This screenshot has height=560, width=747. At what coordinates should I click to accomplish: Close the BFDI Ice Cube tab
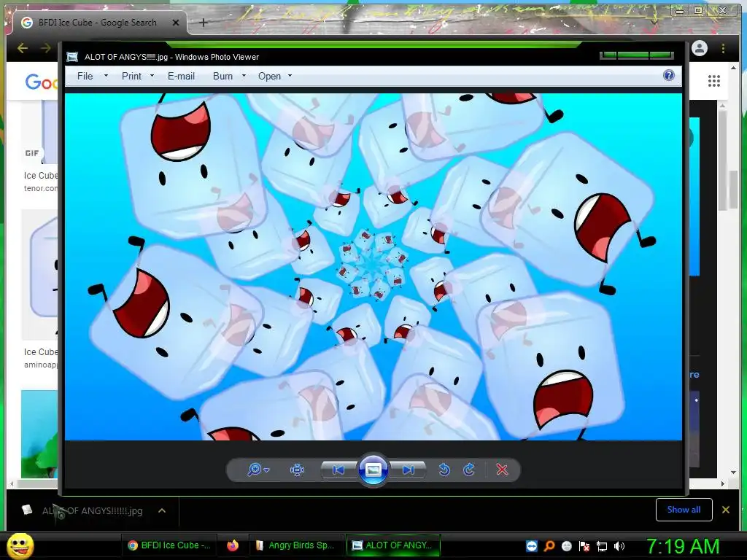click(x=175, y=23)
